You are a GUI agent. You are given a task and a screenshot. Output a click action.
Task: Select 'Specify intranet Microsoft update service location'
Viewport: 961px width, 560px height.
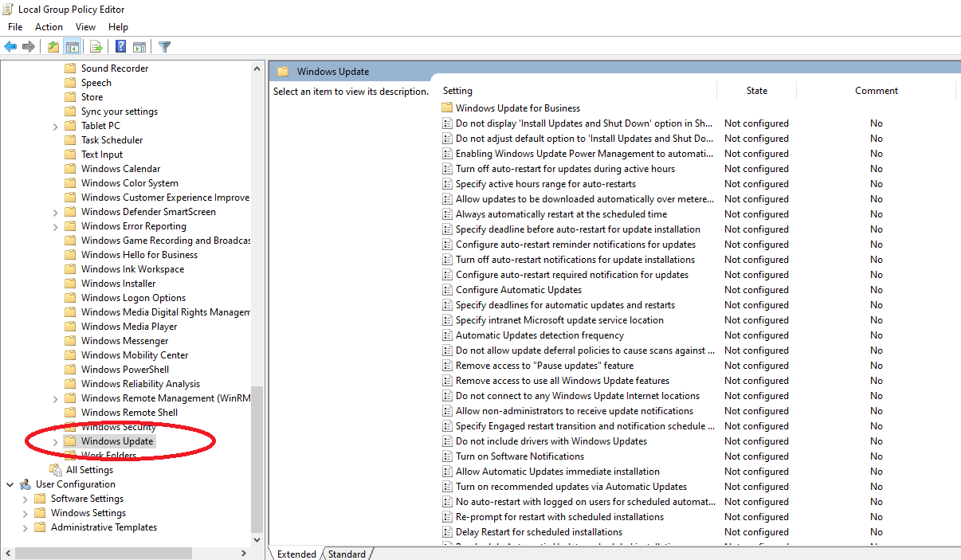tap(559, 320)
